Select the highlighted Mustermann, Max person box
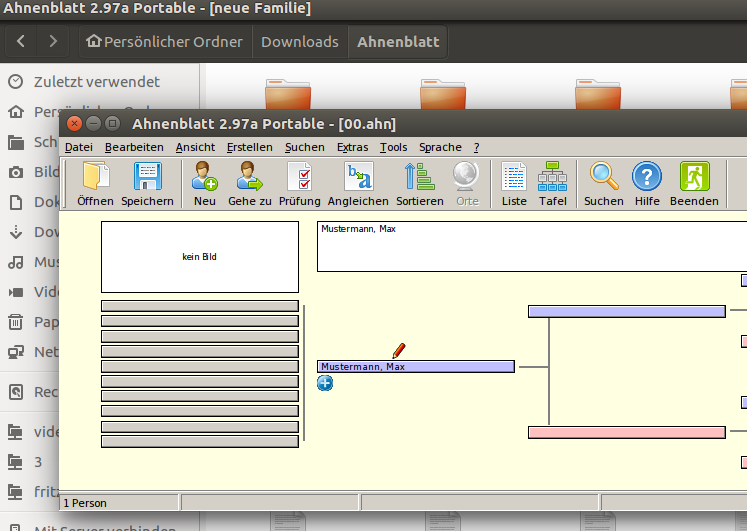Image resolution: width=747 pixels, height=531 pixels. click(416, 367)
